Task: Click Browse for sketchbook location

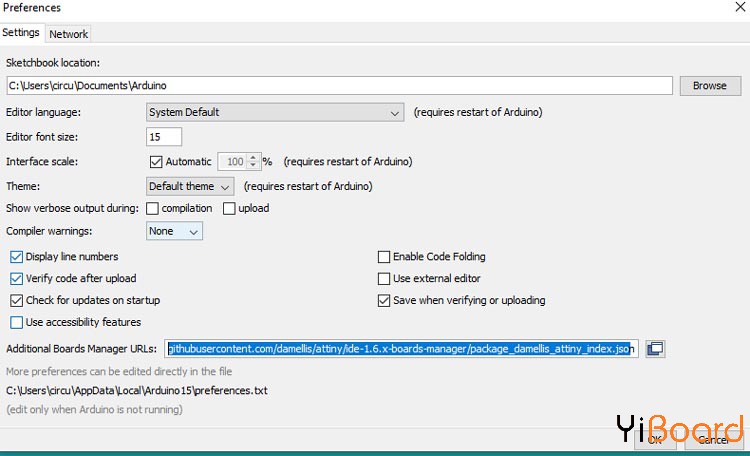Action: click(x=709, y=86)
